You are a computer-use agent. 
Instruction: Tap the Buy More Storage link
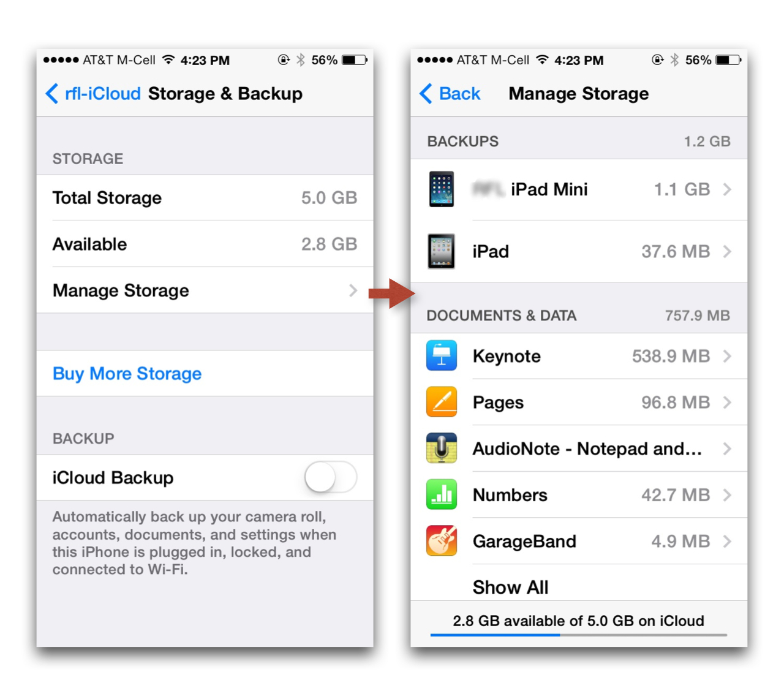(127, 374)
